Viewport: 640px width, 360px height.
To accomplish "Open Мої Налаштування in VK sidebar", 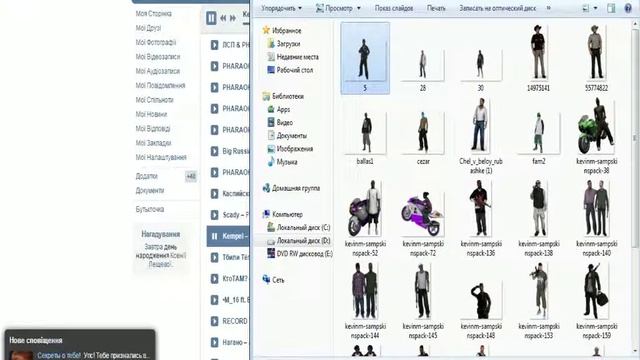I will [161, 157].
